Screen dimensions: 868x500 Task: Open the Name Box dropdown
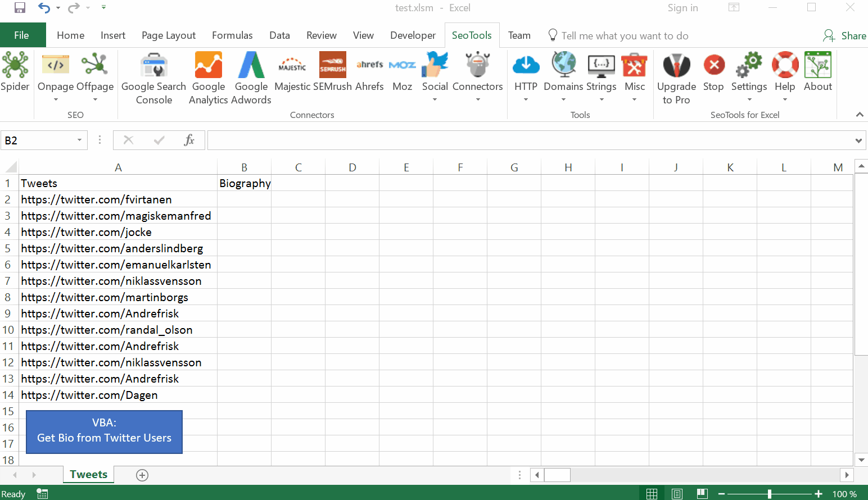click(79, 140)
